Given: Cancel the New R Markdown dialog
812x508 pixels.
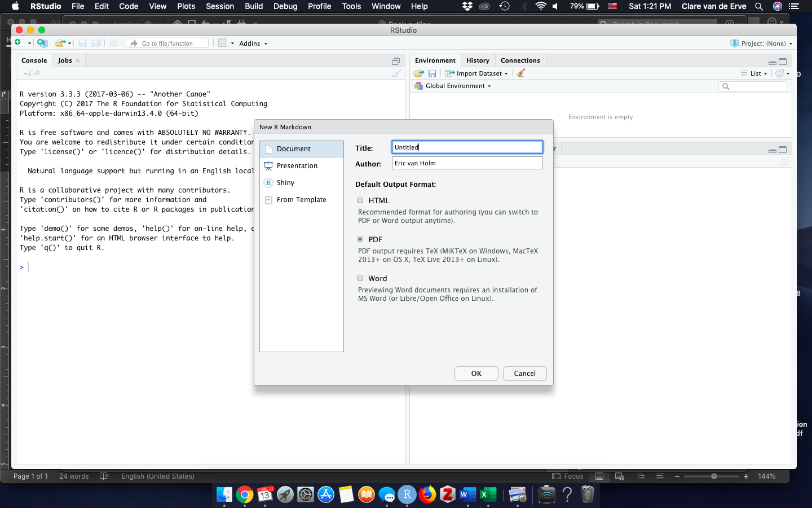Looking at the screenshot, I should (x=524, y=374).
